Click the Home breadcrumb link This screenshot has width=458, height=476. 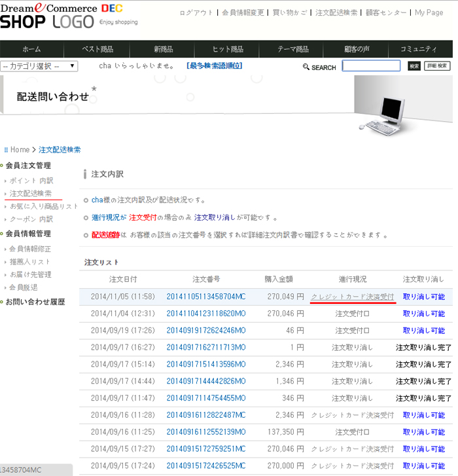[x=19, y=150]
